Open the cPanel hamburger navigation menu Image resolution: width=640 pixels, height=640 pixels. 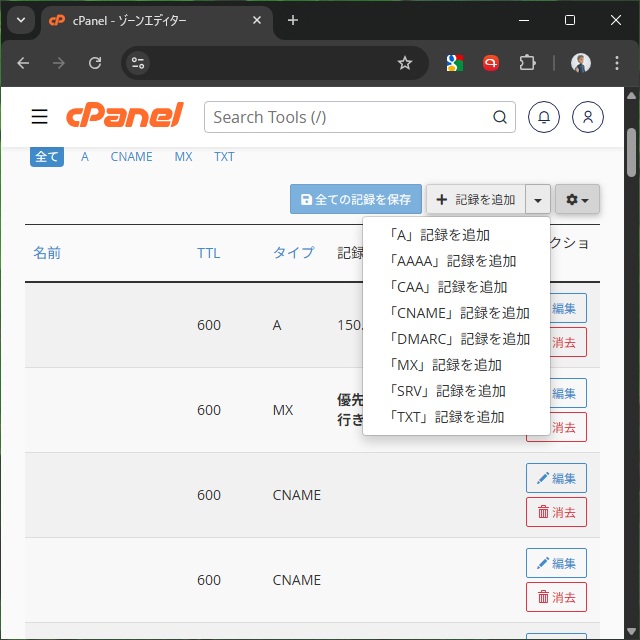coord(39,117)
